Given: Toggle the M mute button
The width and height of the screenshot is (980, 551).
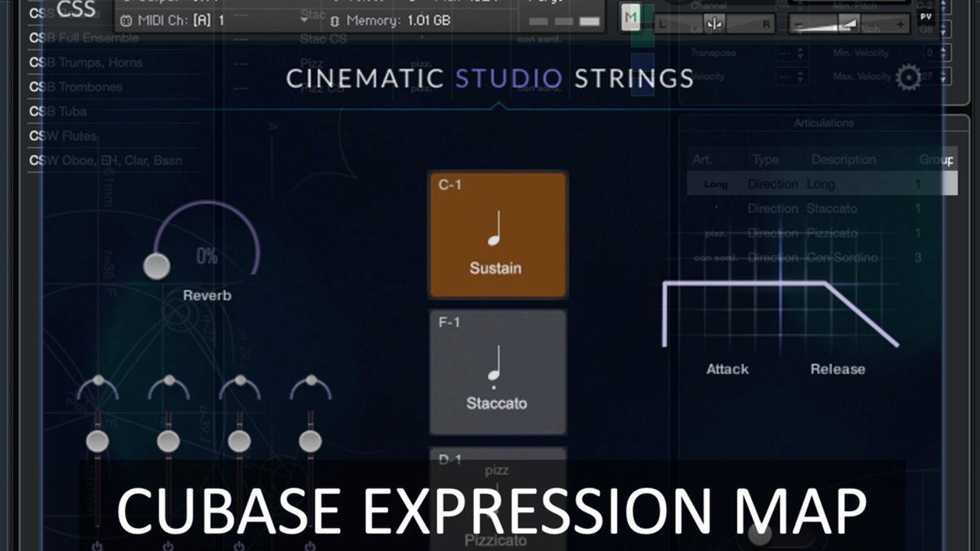Looking at the screenshot, I should 630,17.
